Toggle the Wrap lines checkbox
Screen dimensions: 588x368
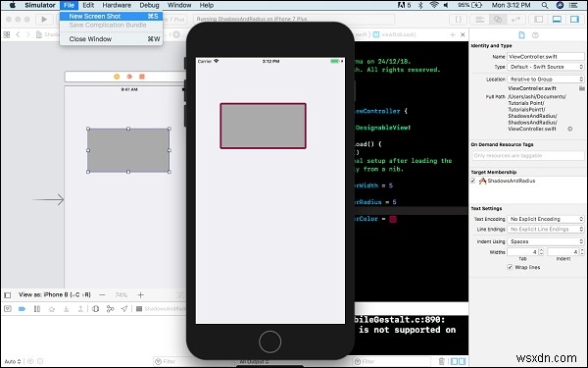pyautogui.click(x=510, y=267)
